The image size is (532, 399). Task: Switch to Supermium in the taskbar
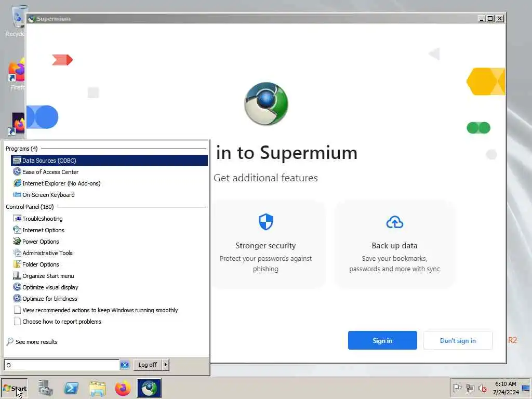click(149, 388)
